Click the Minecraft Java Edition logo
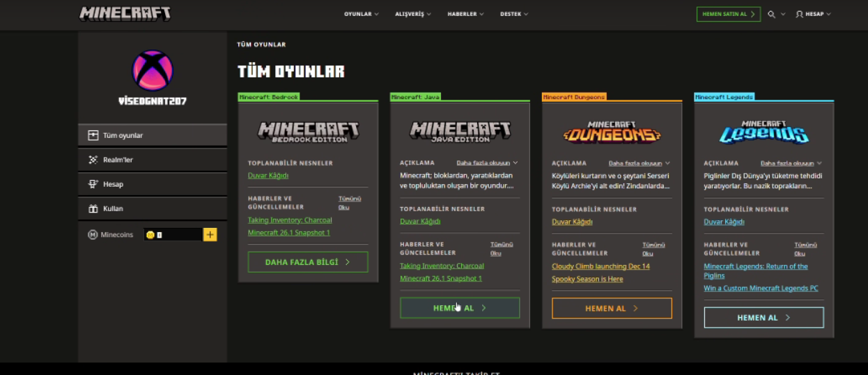The height and width of the screenshot is (375, 868). (460, 131)
